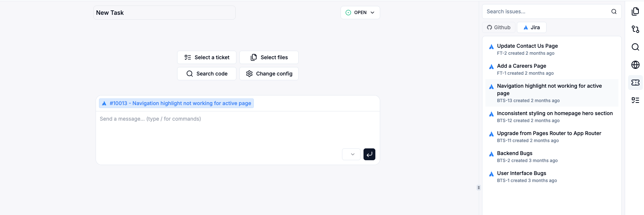Open the pull requests icon in sidebar
Image resolution: width=644 pixels, height=215 pixels.
(x=635, y=29)
